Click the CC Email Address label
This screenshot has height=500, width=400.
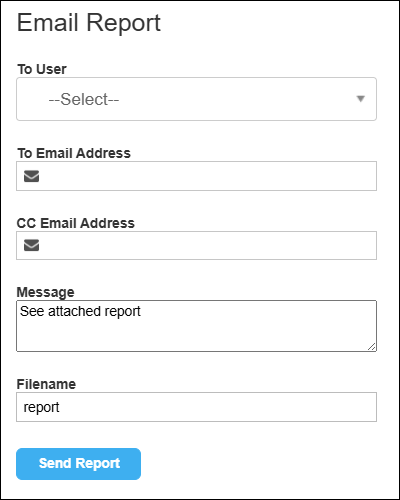(76, 223)
